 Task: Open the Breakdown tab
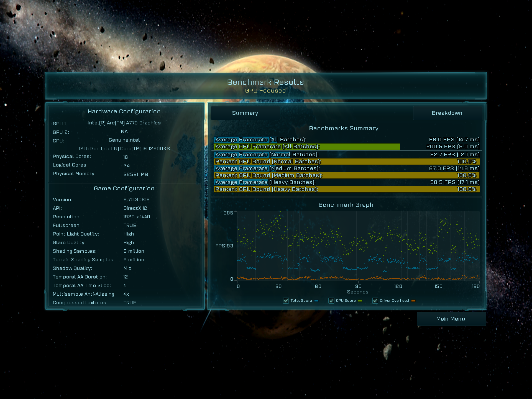click(x=447, y=113)
